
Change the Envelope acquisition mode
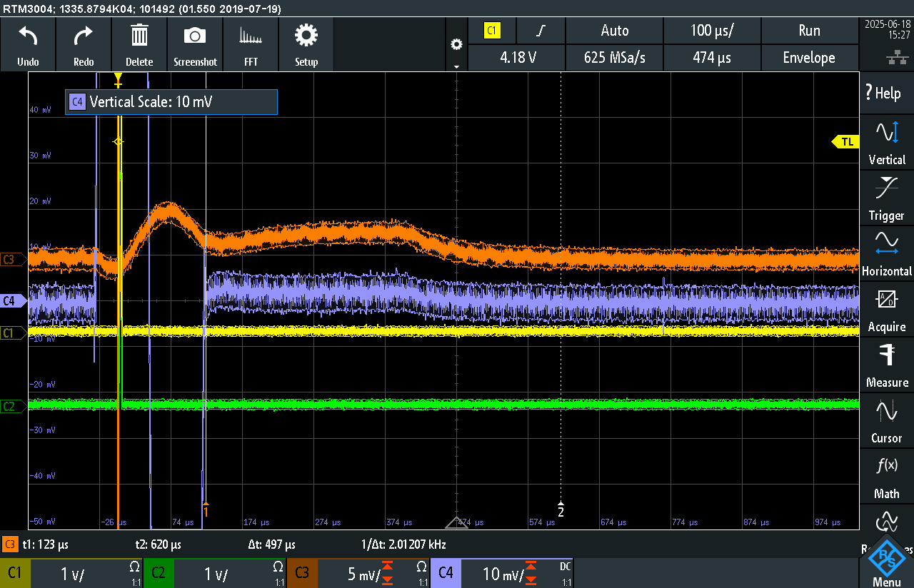(809, 58)
